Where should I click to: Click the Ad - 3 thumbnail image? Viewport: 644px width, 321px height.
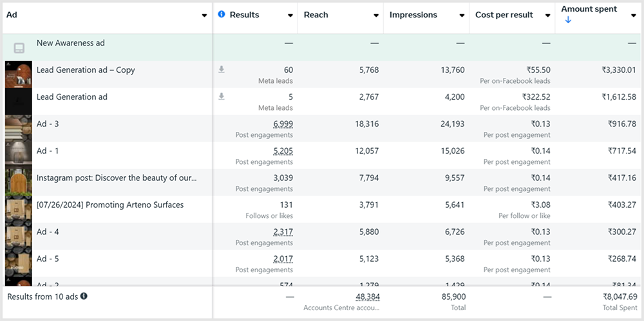[x=18, y=129]
